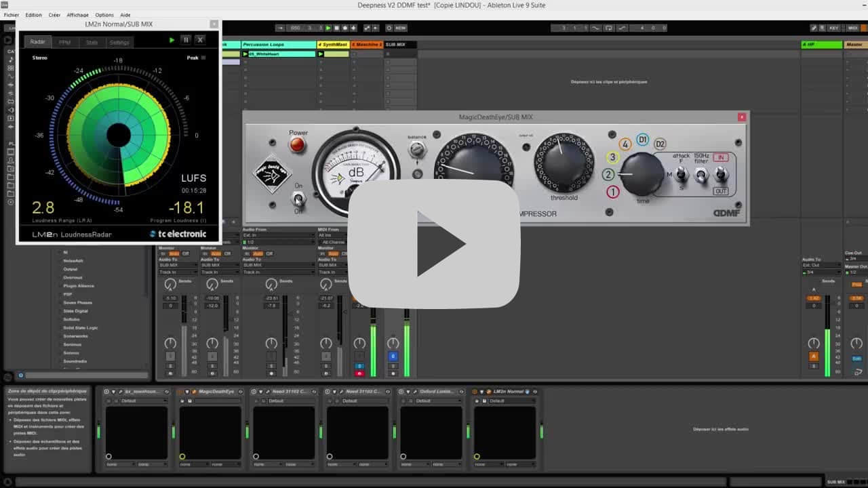This screenshot has height=488, width=868.
Task: Select Plugin Alliance folder in browser
Action: tap(79, 286)
